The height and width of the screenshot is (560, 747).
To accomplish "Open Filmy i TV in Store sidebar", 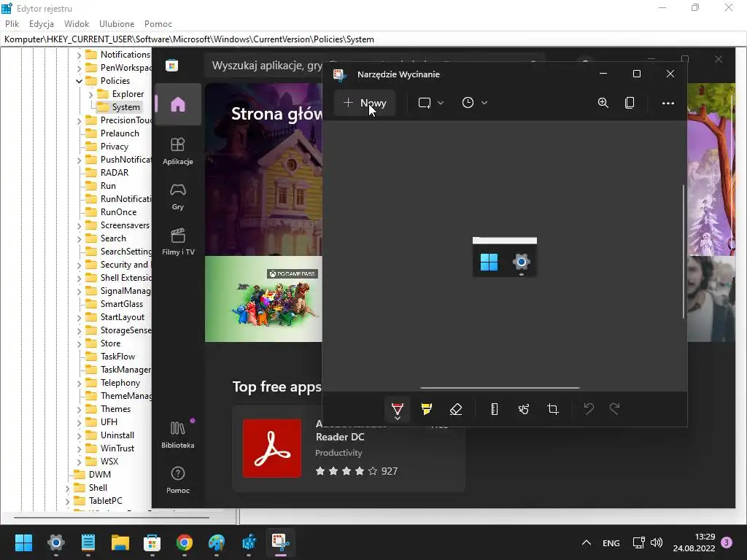I will coord(178,242).
